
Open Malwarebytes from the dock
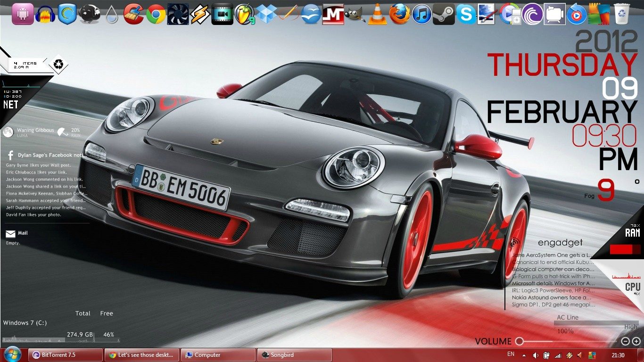pyautogui.click(x=333, y=14)
